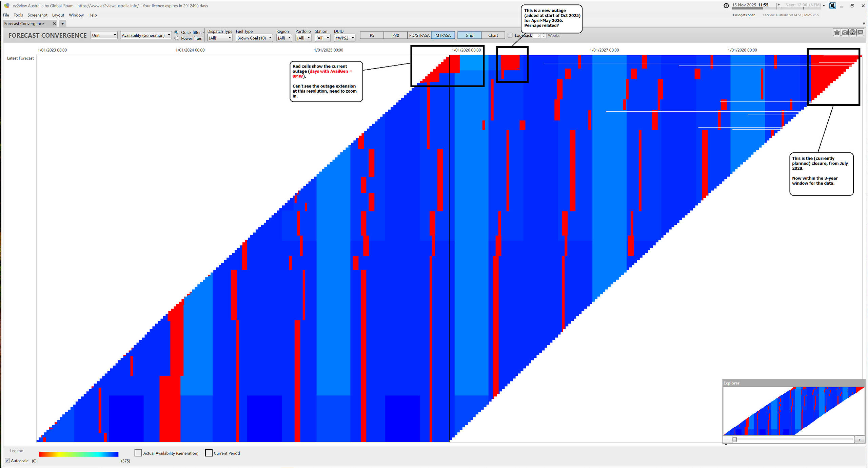Click the Chart view button

(493, 35)
